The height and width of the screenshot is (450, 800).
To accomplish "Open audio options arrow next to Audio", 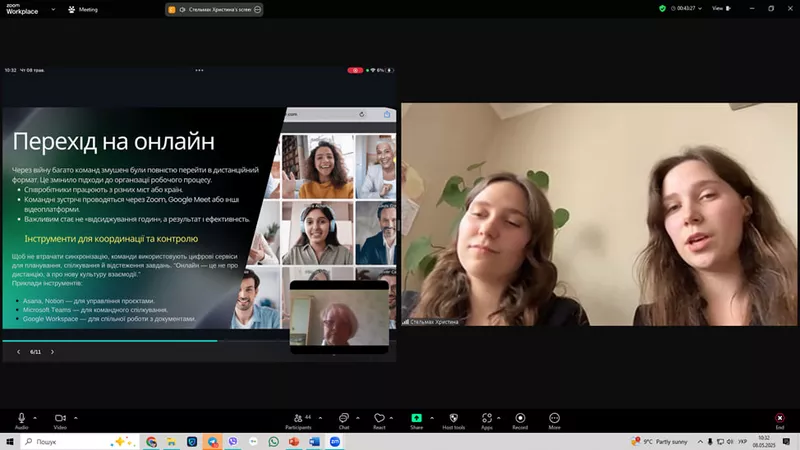I will (35, 418).
